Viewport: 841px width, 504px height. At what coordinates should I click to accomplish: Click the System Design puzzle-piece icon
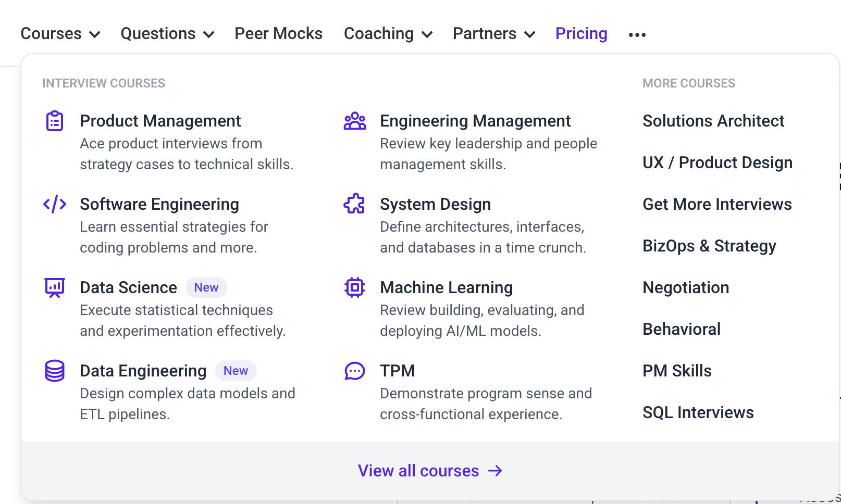click(x=355, y=204)
